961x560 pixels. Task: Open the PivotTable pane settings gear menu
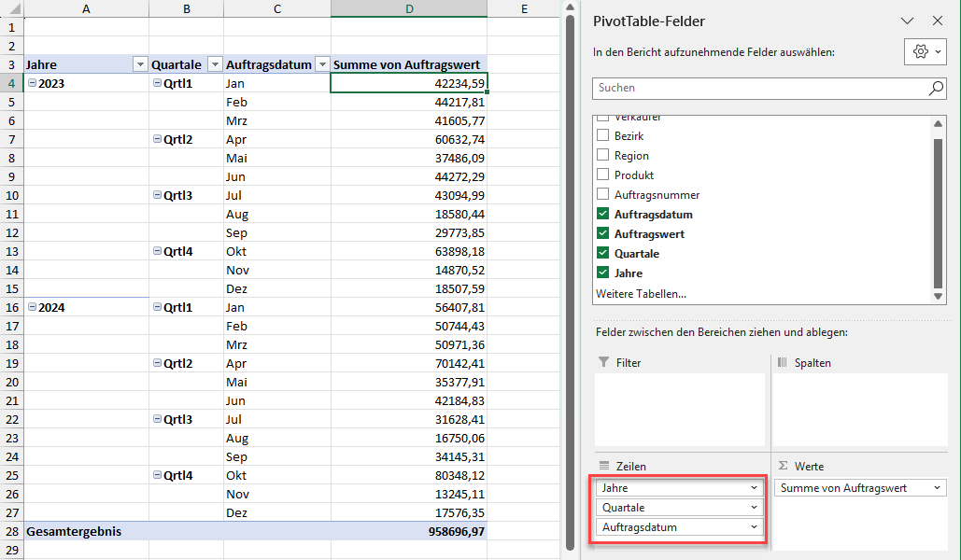[925, 52]
